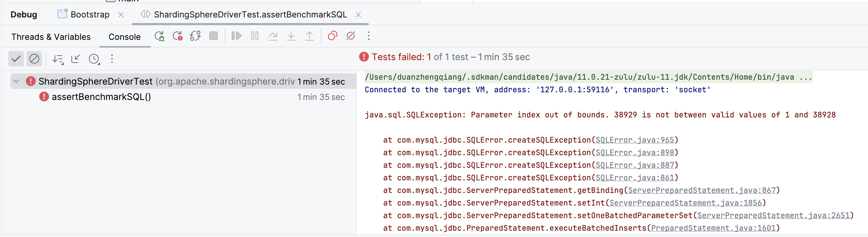The height and width of the screenshot is (237, 868).
Task: Click the Rerun debug icon
Action: [x=159, y=36]
